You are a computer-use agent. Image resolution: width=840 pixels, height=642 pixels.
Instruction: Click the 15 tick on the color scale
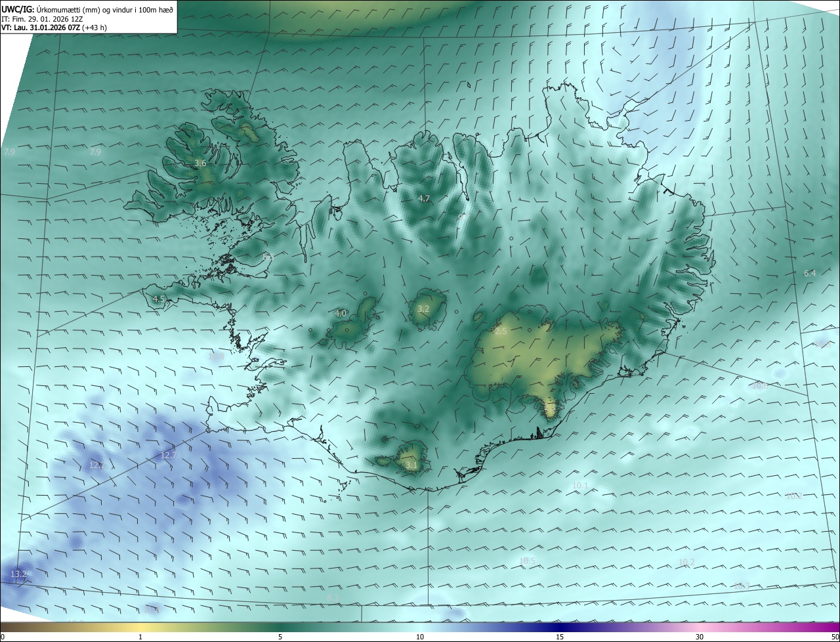(560, 637)
